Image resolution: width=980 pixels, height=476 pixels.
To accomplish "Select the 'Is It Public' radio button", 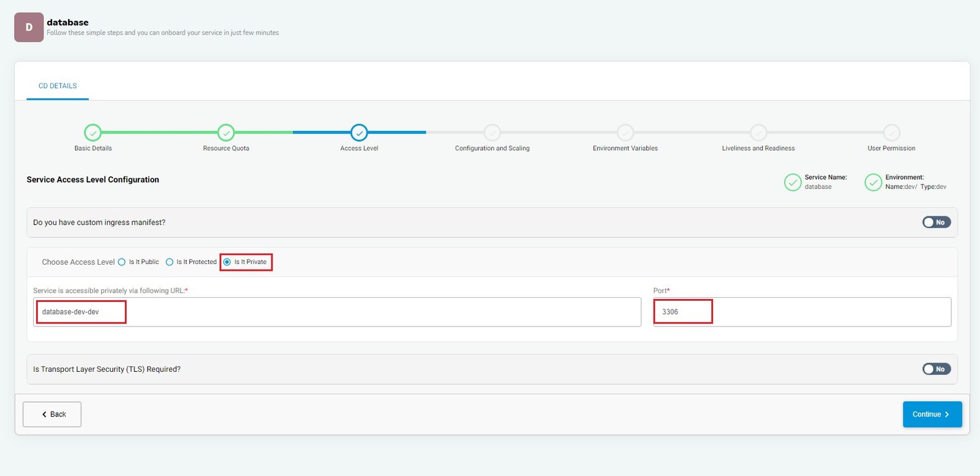I will [122, 262].
